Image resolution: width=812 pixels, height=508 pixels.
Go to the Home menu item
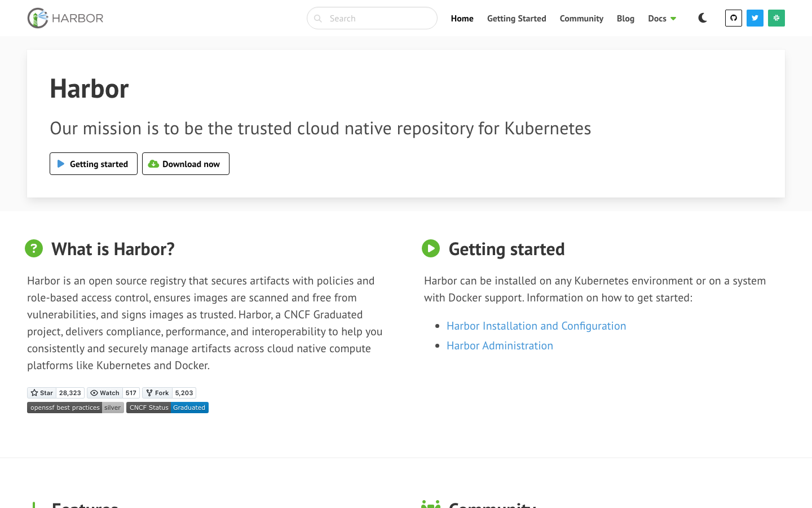click(x=462, y=19)
